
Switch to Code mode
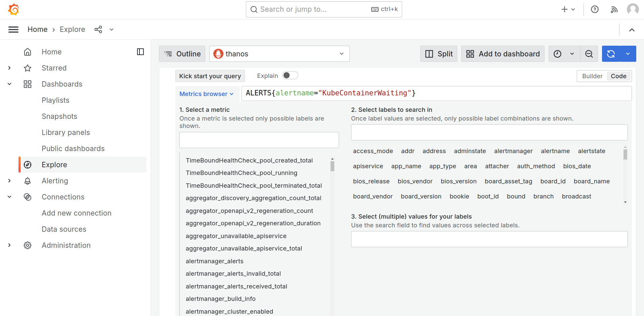618,76
